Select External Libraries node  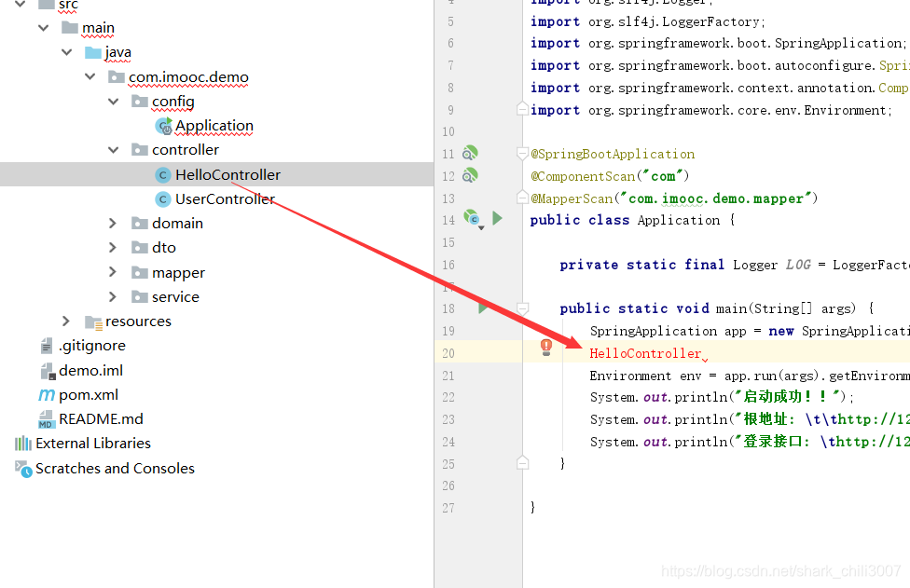93,443
